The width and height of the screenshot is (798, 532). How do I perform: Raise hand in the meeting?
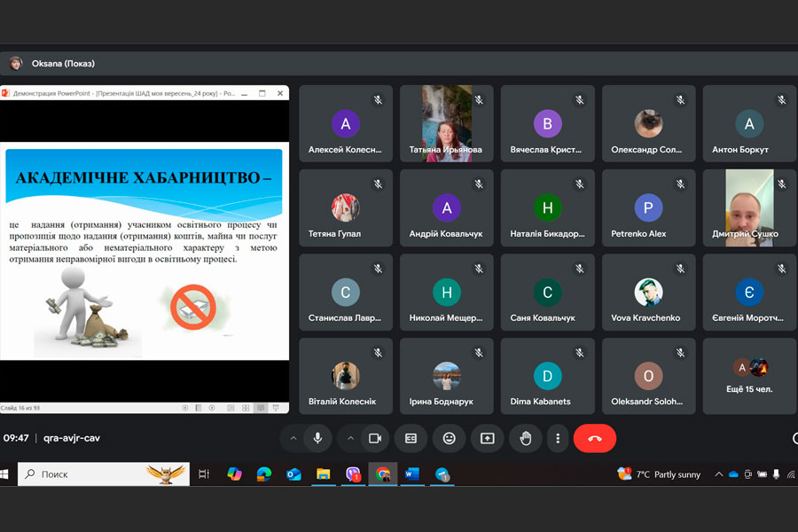(526, 438)
